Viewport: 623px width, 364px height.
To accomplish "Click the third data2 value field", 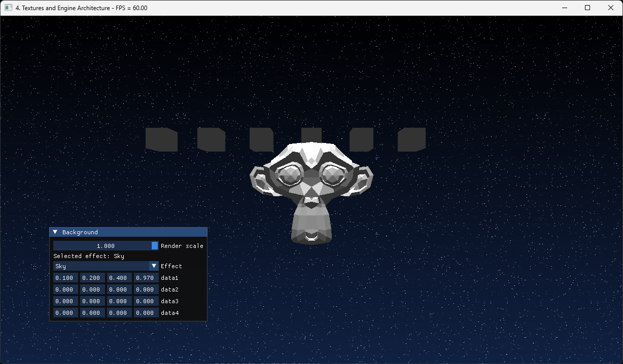I will point(120,289).
